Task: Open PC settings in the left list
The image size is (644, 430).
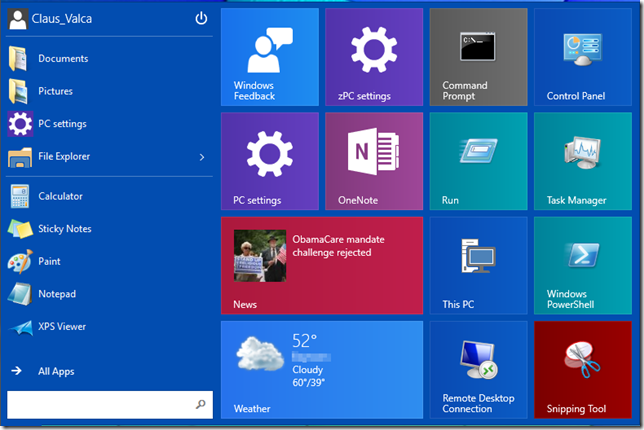Action: (x=110, y=123)
